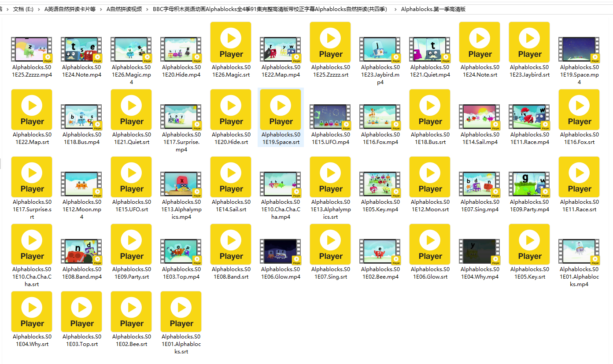Select Alphablocks.S01E24.Note.srt Player icon

[480, 42]
